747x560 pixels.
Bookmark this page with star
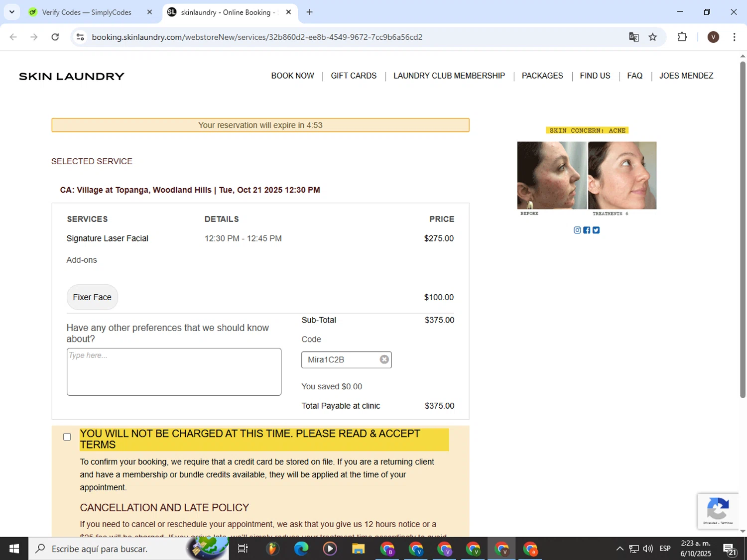(653, 37)
